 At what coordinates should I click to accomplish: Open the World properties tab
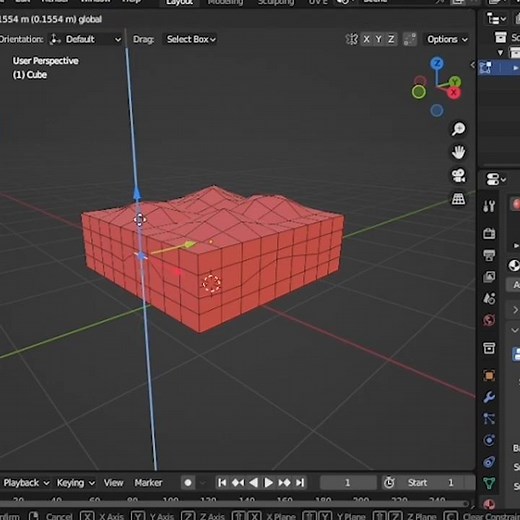489,320
